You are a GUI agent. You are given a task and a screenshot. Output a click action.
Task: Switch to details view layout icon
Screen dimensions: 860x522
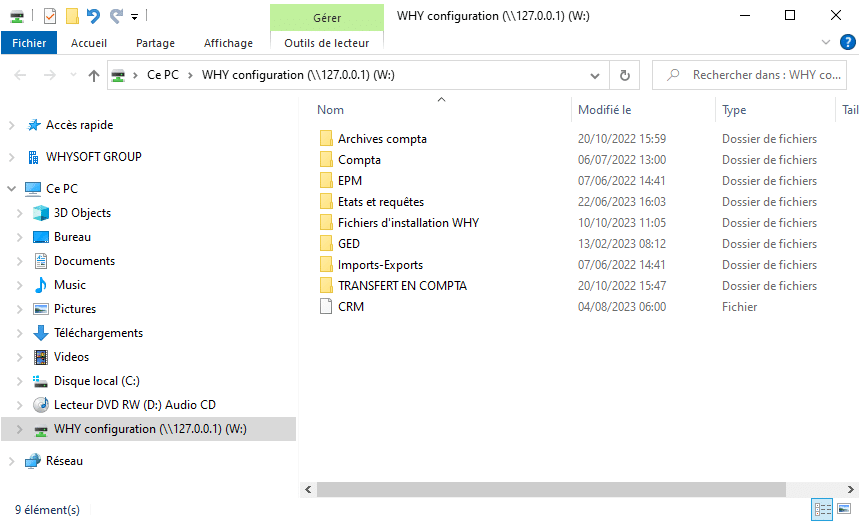pos(822,509)
